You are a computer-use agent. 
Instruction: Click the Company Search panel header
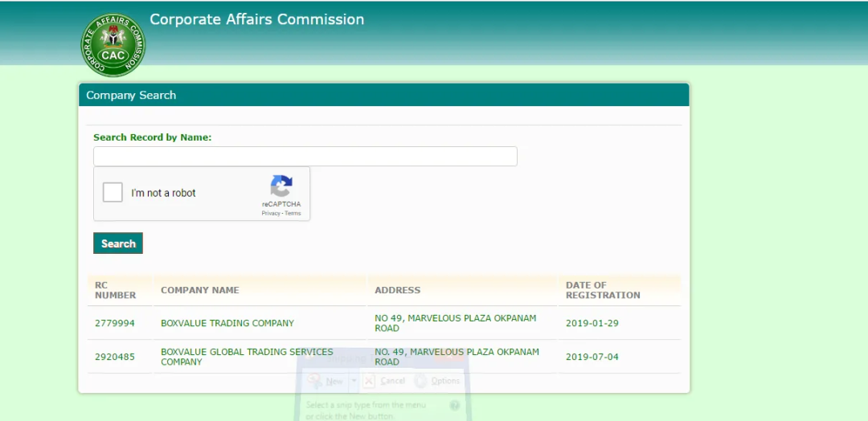(384, 95)
